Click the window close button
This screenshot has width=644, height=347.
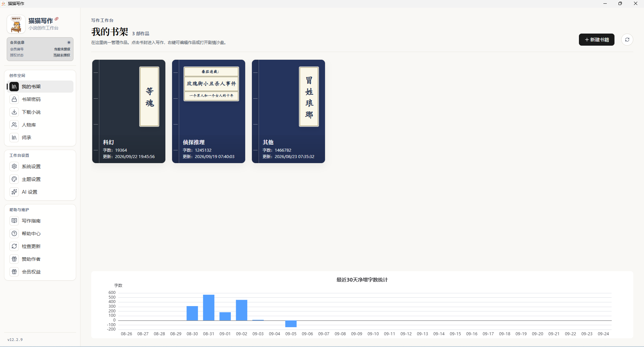coord(635,3)
